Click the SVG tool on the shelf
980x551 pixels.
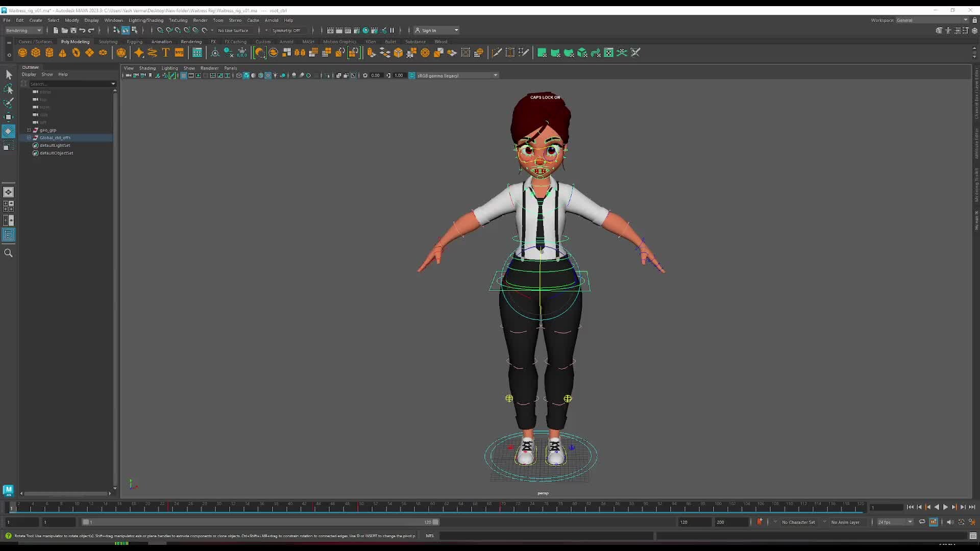[179, 53]
